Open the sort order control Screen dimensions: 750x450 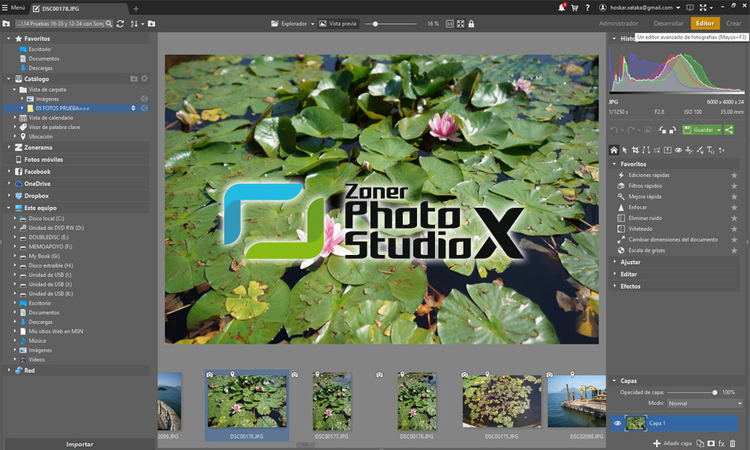point(136,23)
